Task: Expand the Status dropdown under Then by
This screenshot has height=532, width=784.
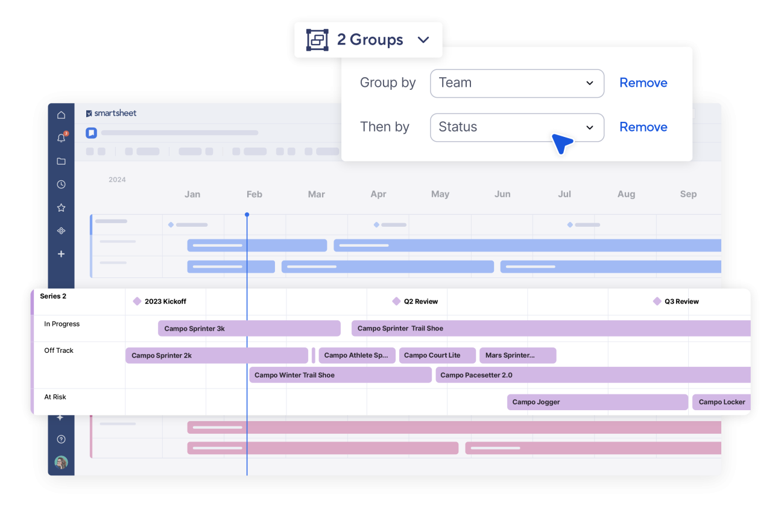Action: coord(517,127)
